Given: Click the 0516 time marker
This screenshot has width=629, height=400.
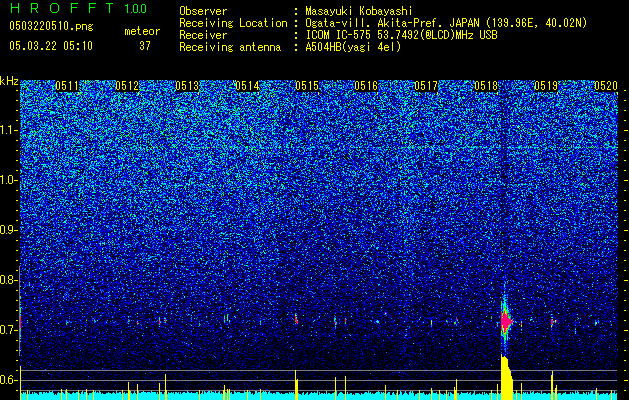Looking at the screenshot, I should 366,86.
